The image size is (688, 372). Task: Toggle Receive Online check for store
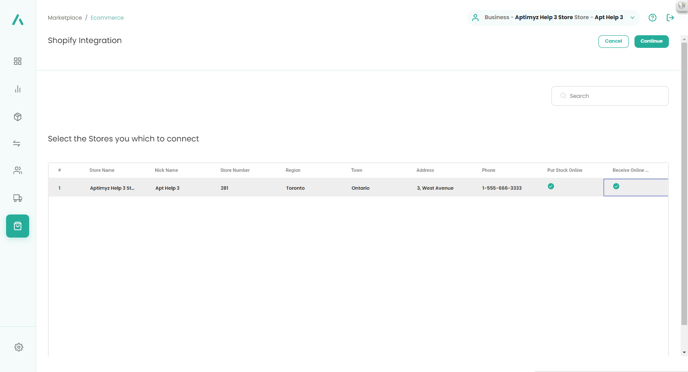tap(616, 186)
